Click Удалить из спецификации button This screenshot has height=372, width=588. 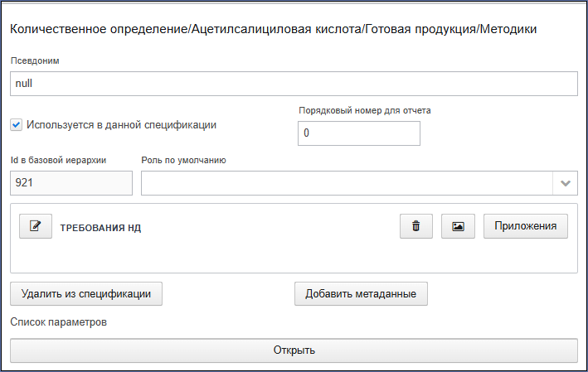tap(86, 293)
